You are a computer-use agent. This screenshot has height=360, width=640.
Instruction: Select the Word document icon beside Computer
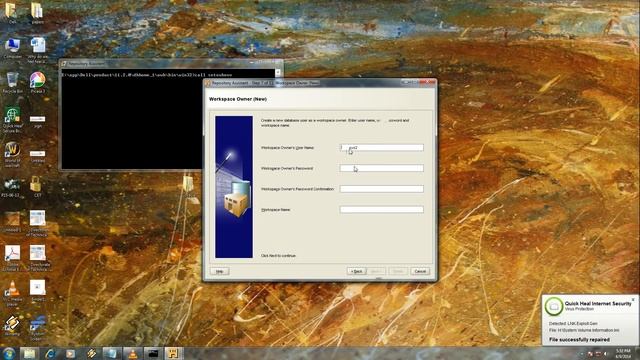38,50
